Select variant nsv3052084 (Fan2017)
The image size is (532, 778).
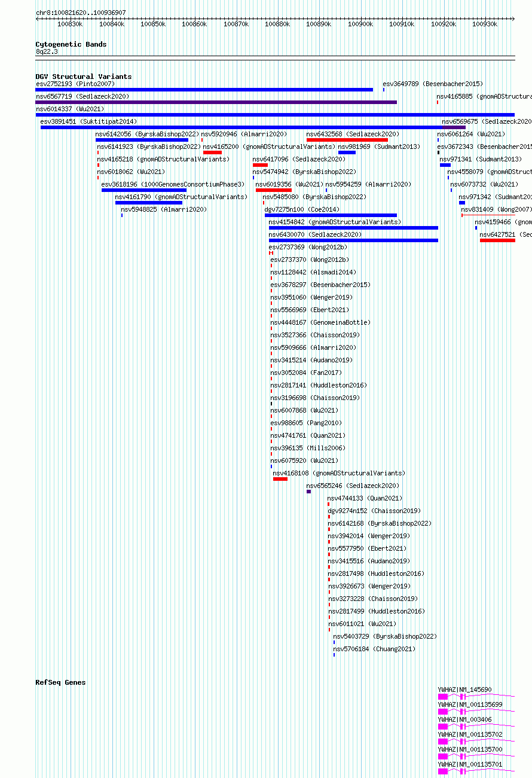click(x=307, y=373)
